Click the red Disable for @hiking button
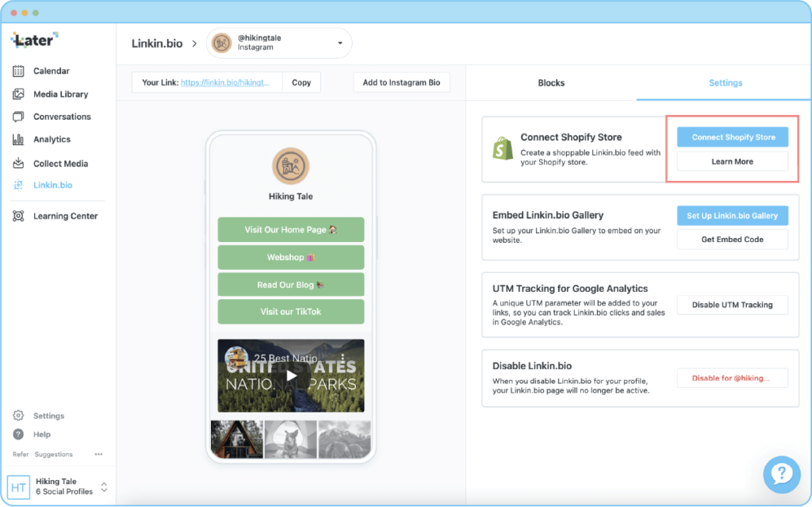The height and width of the screenshot is (507, 812). pyautogui.click(x=733, y=378)
